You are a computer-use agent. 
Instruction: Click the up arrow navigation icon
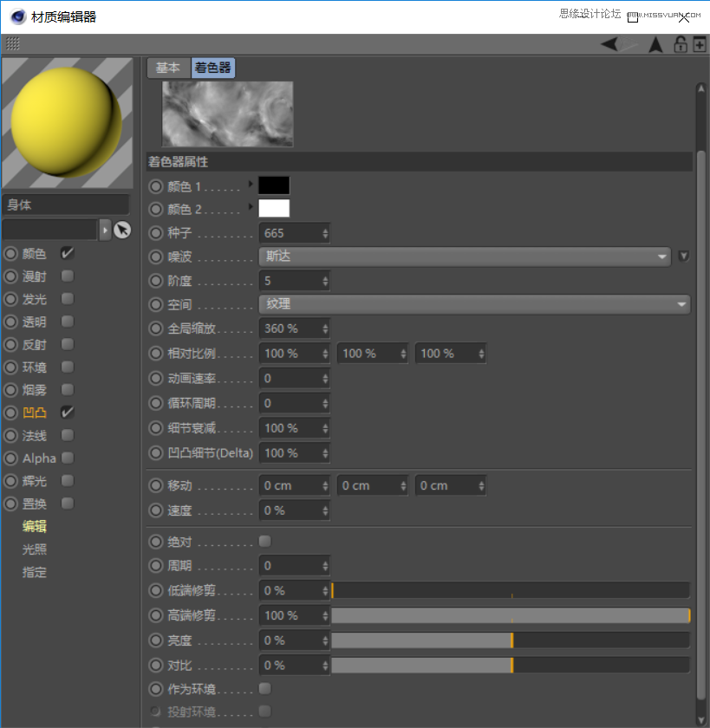656,43
